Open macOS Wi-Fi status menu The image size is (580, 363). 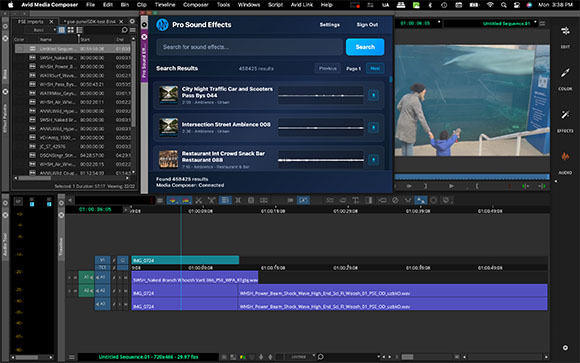click(490, 5)
